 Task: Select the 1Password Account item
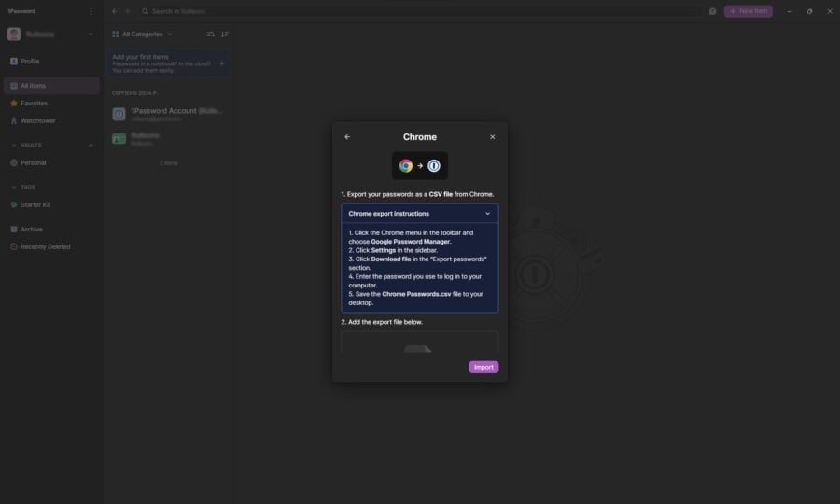point(168,114)
